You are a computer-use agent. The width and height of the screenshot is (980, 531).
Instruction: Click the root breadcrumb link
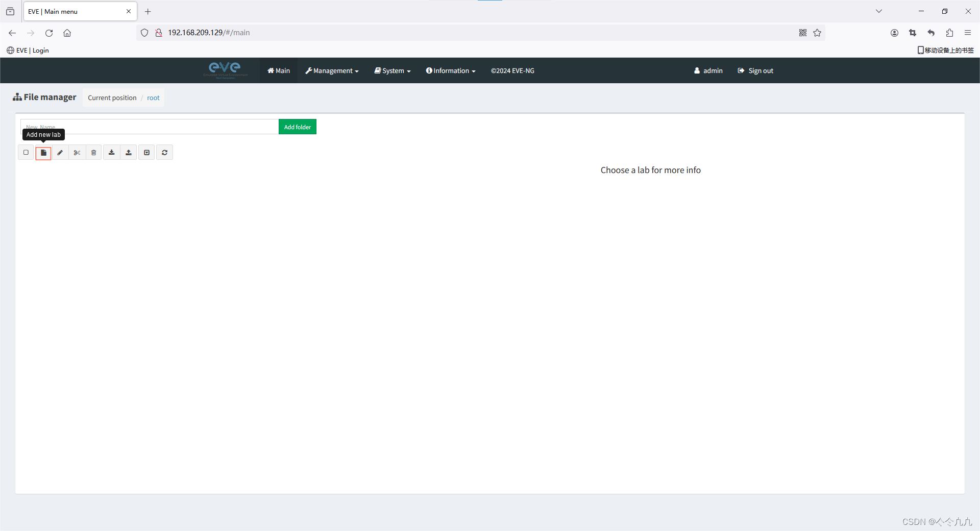(x=153, y=98)
